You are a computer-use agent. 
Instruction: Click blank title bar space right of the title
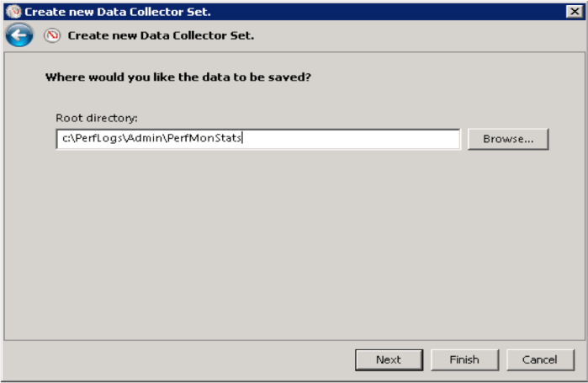coord(379,12)
